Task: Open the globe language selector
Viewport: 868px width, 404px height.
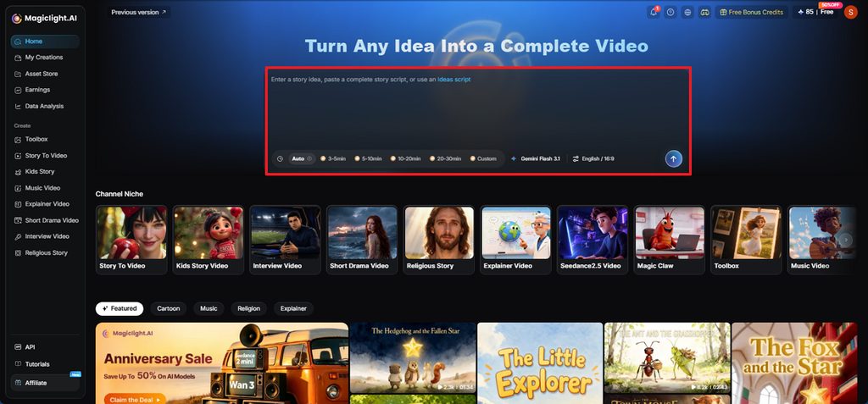Action: (688, 12)
